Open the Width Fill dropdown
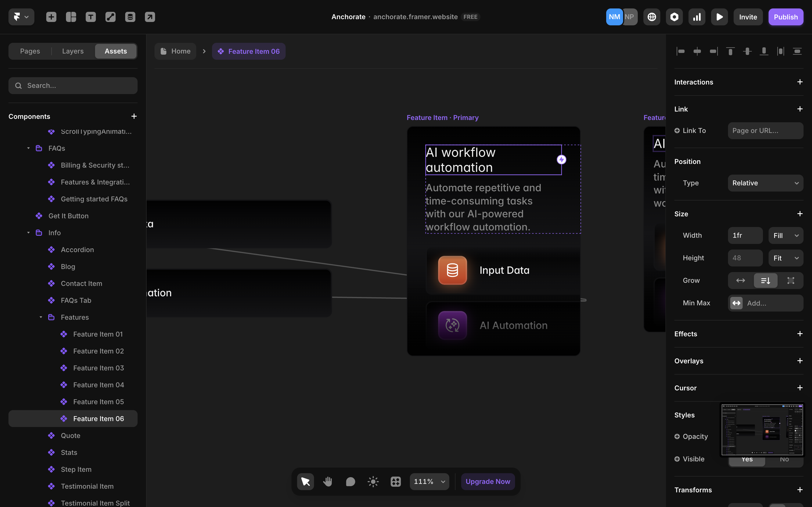Viewport: 812px width, 507px height. point(785,235)
